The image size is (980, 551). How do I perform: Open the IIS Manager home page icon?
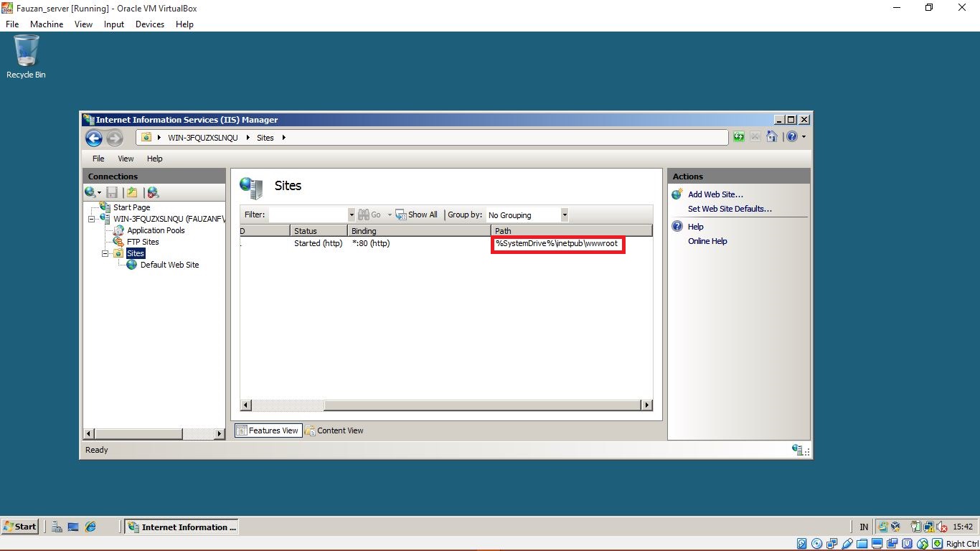pyautogui.click(x=771, y=136)
